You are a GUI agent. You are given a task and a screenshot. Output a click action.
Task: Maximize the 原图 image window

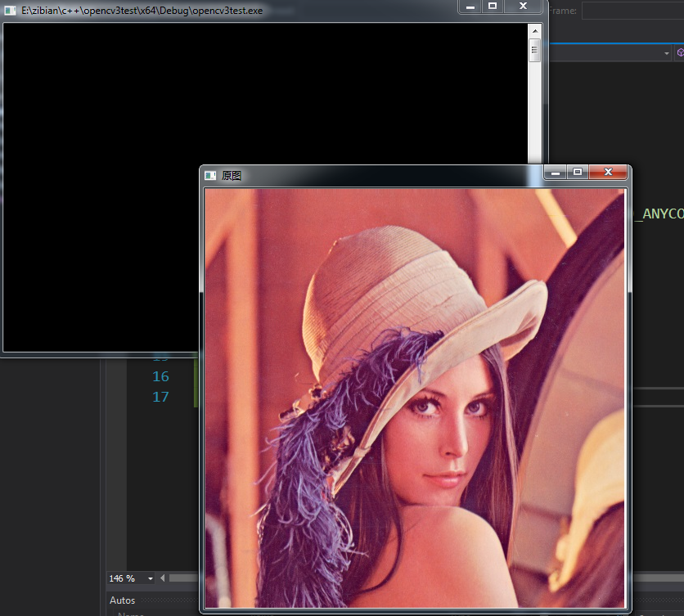578,172
